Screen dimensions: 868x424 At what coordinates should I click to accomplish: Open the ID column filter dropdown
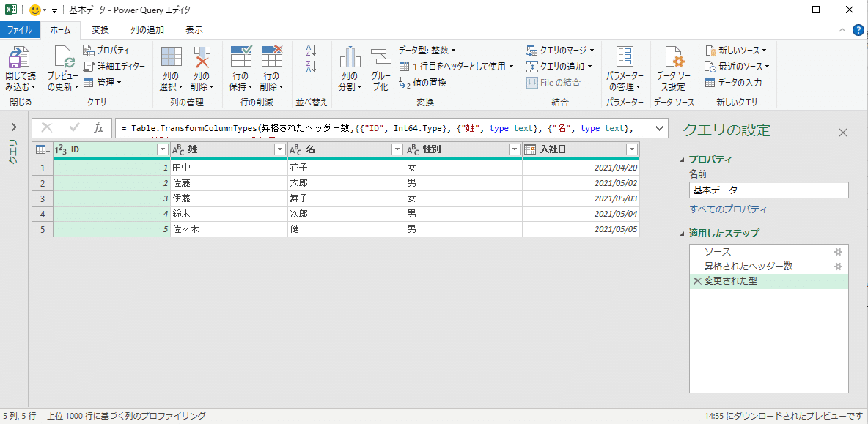(x=163, y=149)
